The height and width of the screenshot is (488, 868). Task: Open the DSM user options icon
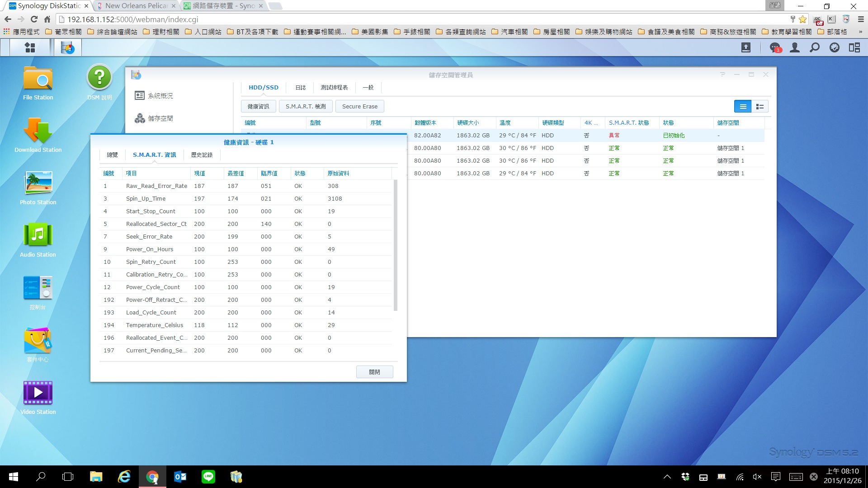[795, 47]
